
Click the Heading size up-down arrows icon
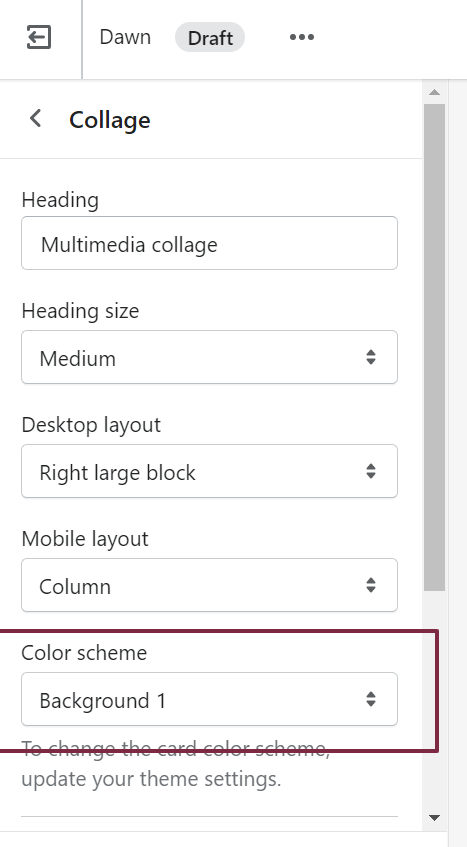click(370, 357)
